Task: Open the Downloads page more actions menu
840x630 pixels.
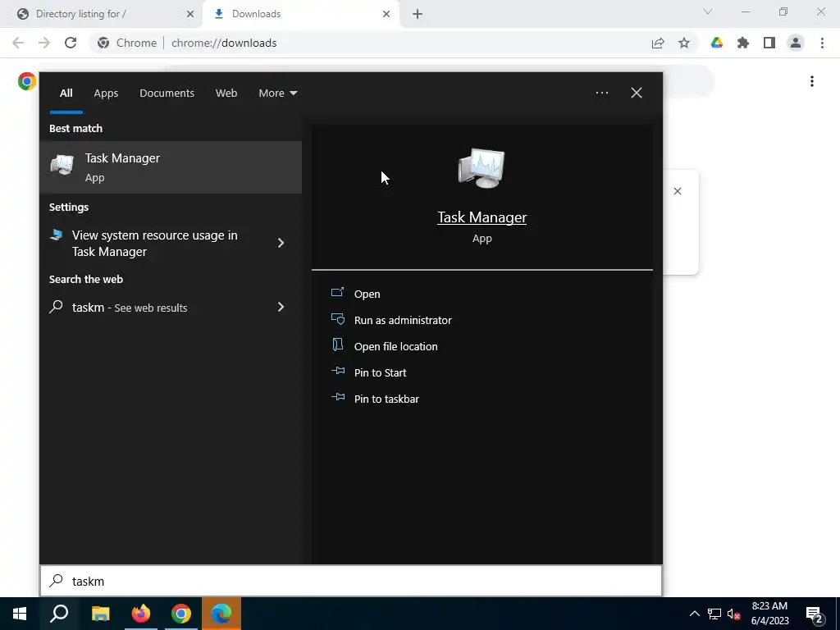Action: coord(812,81)
